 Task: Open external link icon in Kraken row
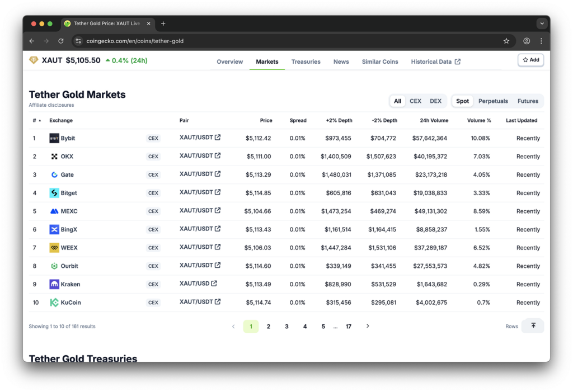214,284
